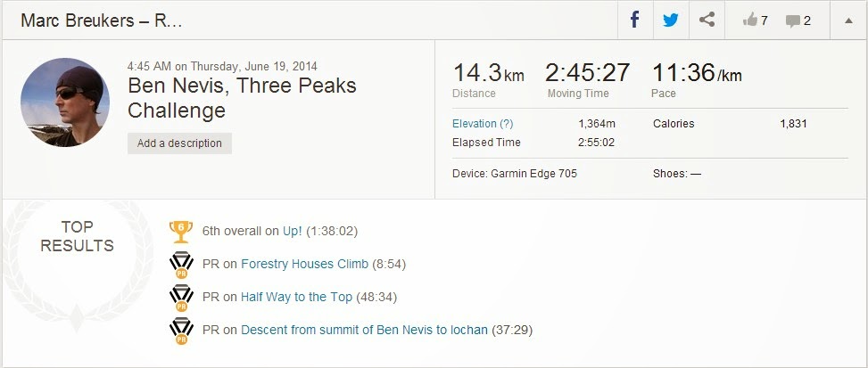Open Descent from summit of Ben Nevis segment

(x=364, y=330)
